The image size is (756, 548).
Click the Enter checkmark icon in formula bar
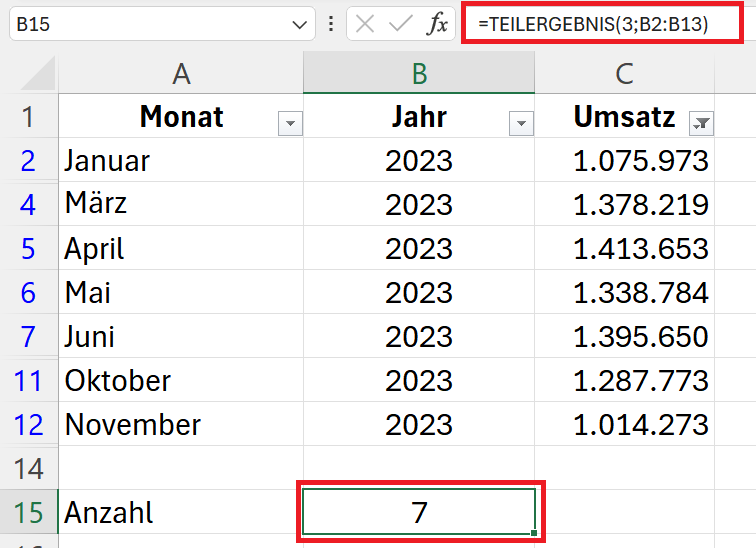point(401,24)
